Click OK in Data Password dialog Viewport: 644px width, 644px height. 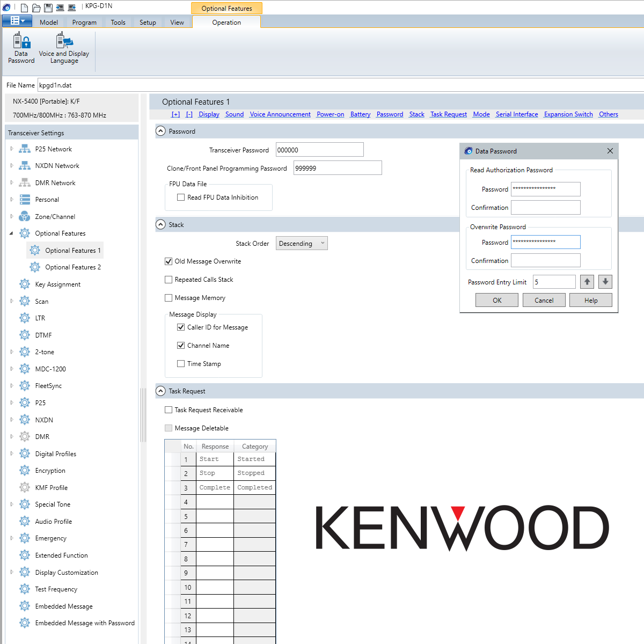(497, 301)
